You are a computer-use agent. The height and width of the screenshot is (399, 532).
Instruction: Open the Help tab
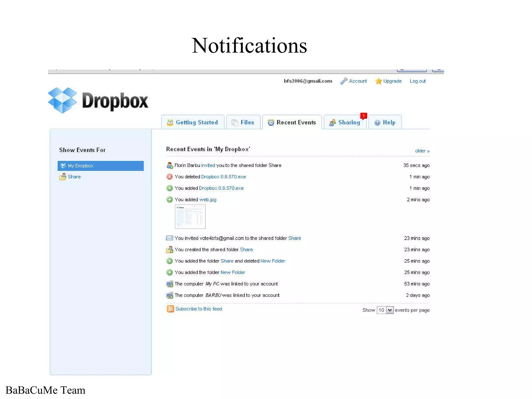coord(385,122)
